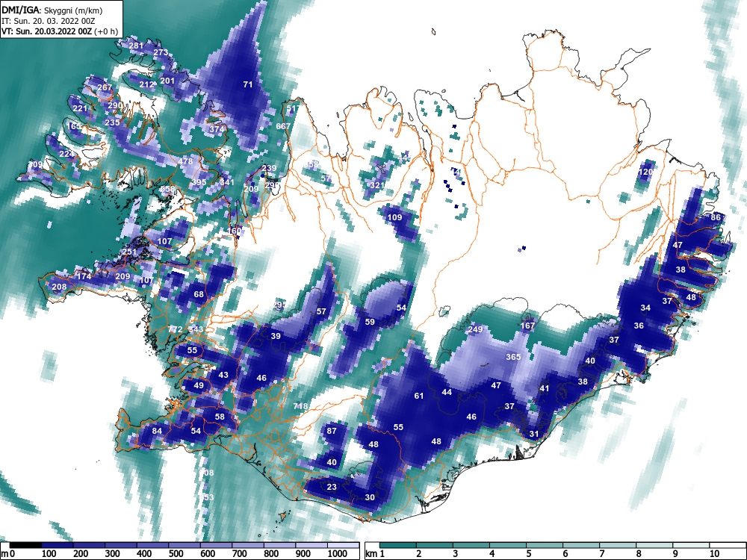Click the black swatch in the metre legend

click(25, 545)
